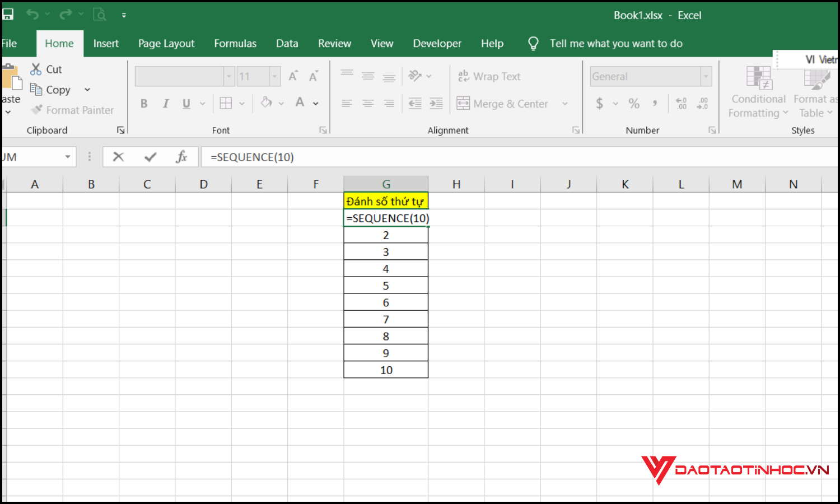The image size is (840, 504).
Task: Toggle Italic formatting
Action: 165,104
